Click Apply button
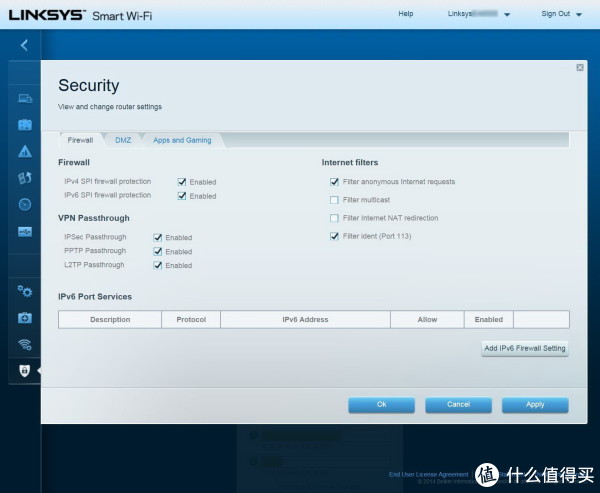This screenshot has width=600, height=493. tap(535, 405)
